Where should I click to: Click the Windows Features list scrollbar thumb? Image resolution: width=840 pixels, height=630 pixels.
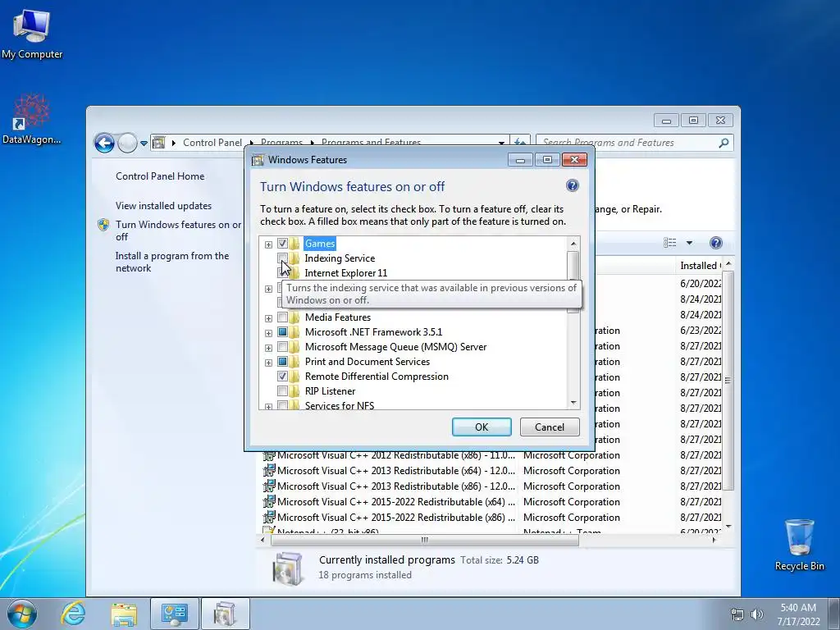[x=573, y=267]
